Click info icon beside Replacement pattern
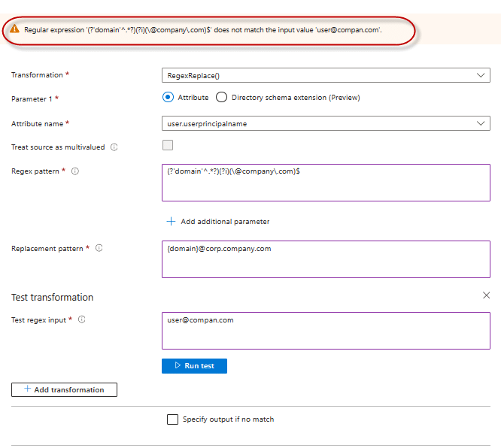Viewport: 501px width, 448px height. (x=99, y=248)
